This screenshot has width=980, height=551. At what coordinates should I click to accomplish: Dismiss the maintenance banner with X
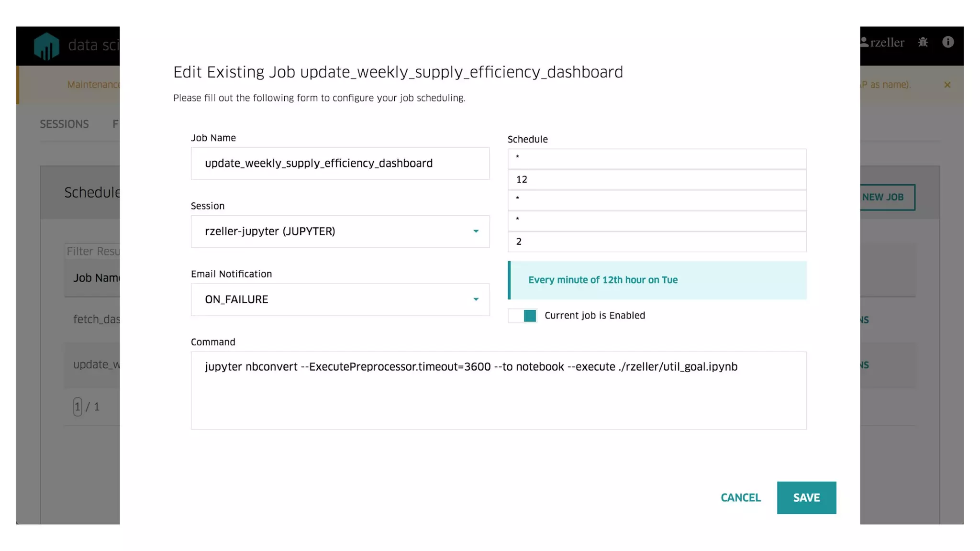click(x=947, y=85)
